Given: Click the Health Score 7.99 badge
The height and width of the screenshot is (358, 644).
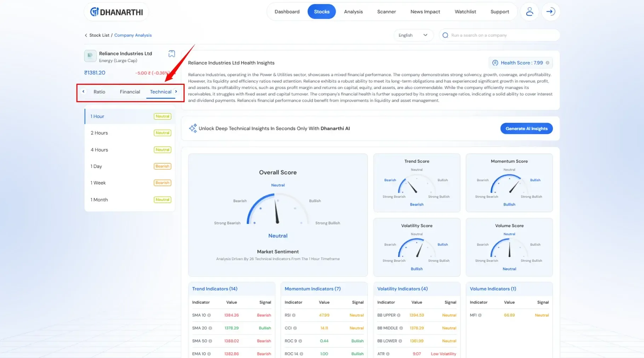Looking at the screenshot, I should click(521, 63).
